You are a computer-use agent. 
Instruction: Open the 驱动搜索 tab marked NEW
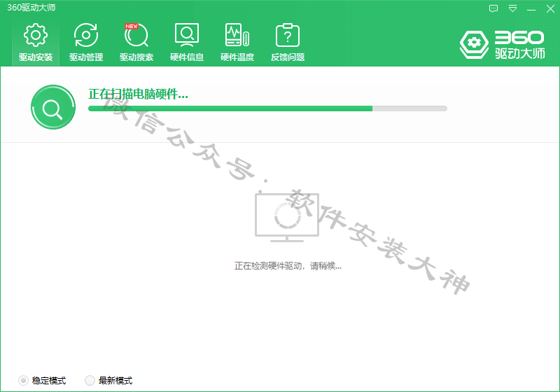pyautogui.click(x=136, y=43)
